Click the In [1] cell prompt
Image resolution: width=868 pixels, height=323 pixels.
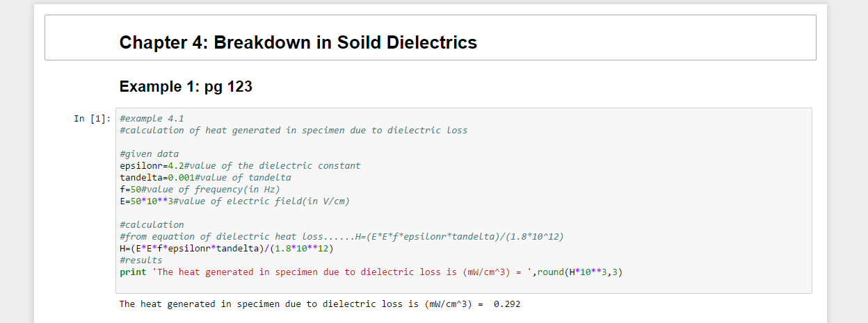(92, 119)
